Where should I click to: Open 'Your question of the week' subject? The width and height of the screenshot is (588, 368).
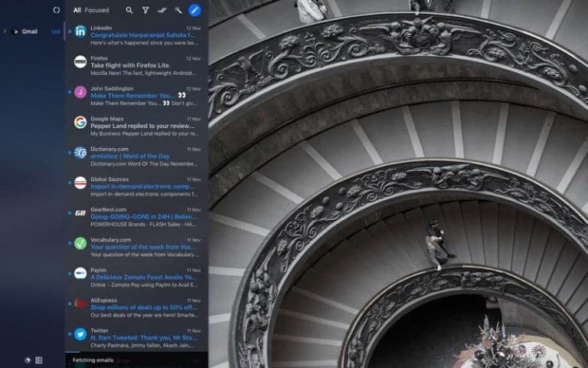(143, 247)
